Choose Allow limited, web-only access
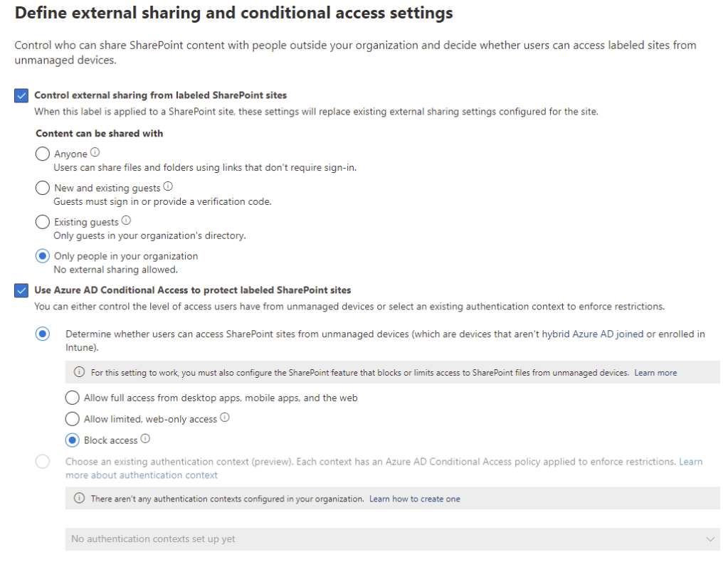 pyautogui.click(x=73, y=419)
